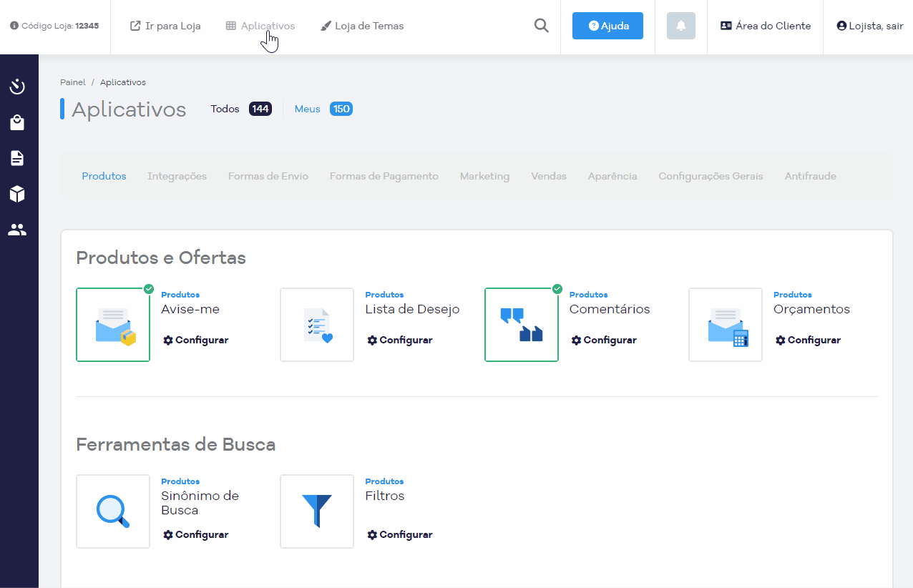Open dashboard speedometer icon in sidebar
Image resolution: width=913 pixels, height=588 pixels.
(17, 87)
